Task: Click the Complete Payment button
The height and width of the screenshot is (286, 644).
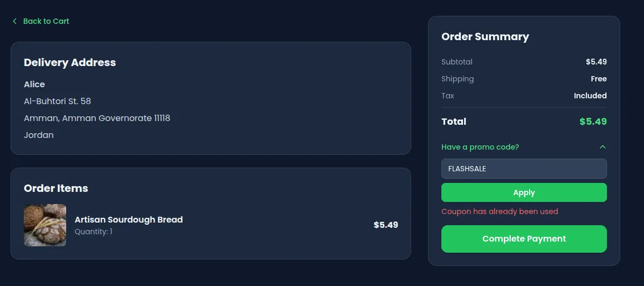Action: pyautogui.click(x=523, y=239)
